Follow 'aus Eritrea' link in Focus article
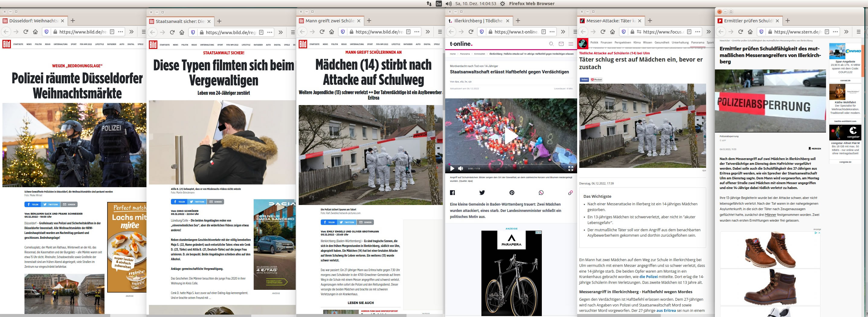 pos(666,311)
